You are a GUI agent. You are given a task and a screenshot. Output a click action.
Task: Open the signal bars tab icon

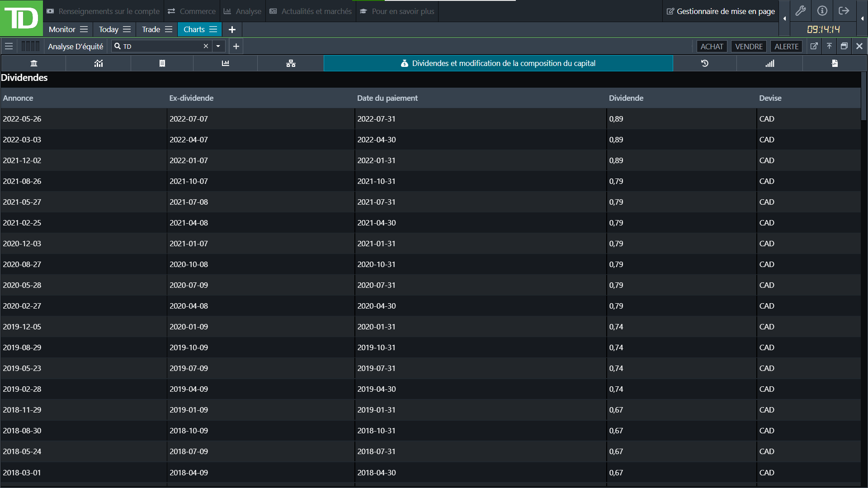(x=769, y=63)
